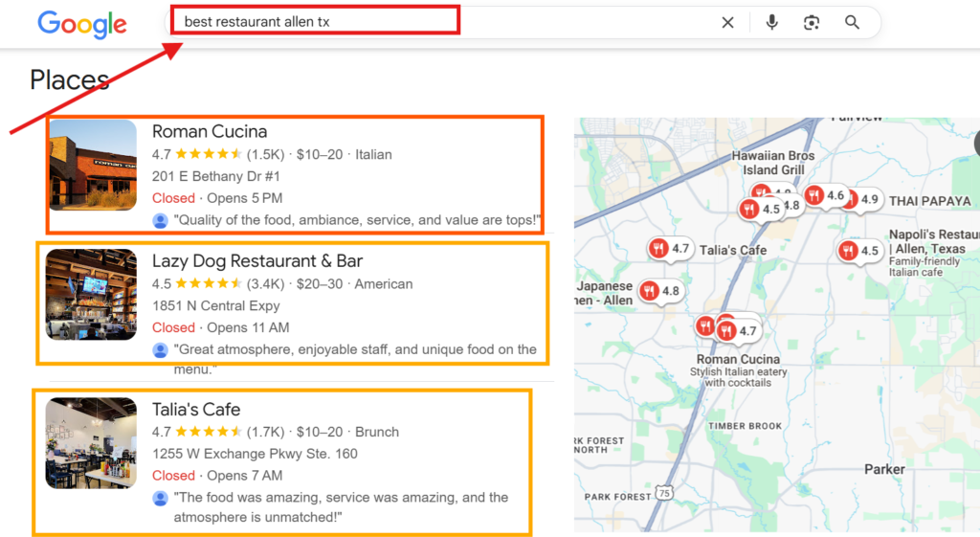Open the Talia's Cafe listing title

[196, 409]
